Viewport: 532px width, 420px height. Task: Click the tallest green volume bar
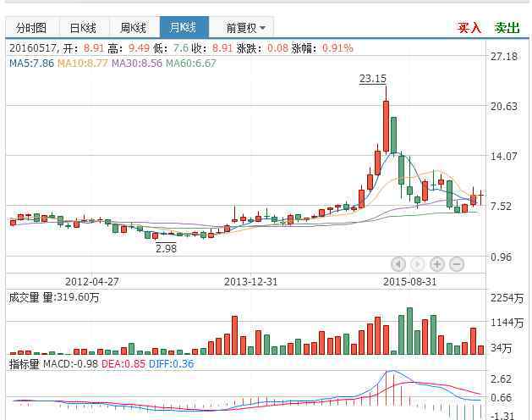(x=410, y=331)
